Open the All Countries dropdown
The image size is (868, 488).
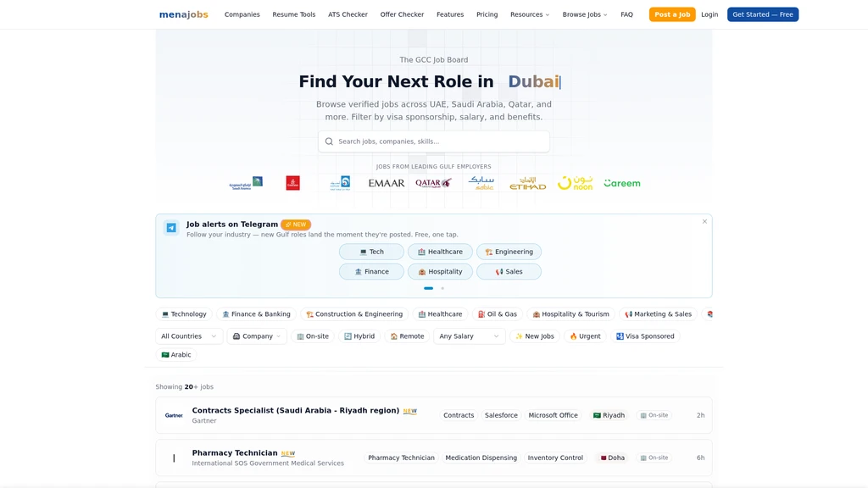[189, 336]
